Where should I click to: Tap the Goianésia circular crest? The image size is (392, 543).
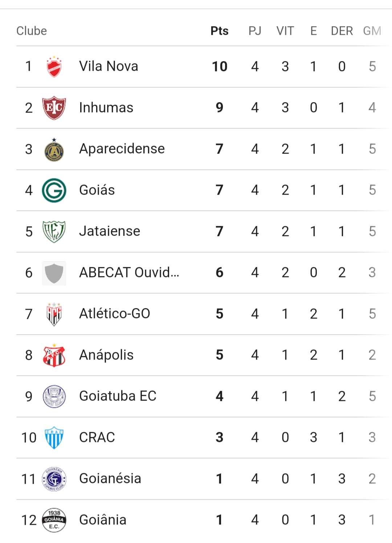pyautogui.click(x=54, y=479)
